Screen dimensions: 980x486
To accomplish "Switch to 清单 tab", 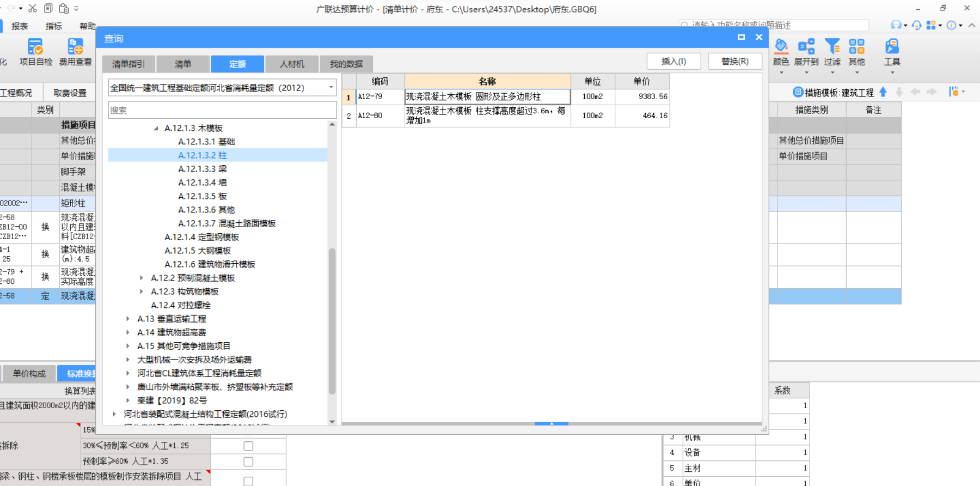I will (183, 64).
